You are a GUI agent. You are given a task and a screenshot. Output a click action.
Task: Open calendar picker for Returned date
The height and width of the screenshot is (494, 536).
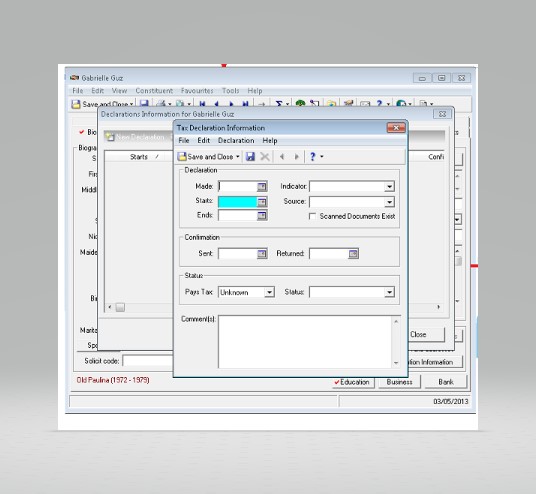(353, 254)
